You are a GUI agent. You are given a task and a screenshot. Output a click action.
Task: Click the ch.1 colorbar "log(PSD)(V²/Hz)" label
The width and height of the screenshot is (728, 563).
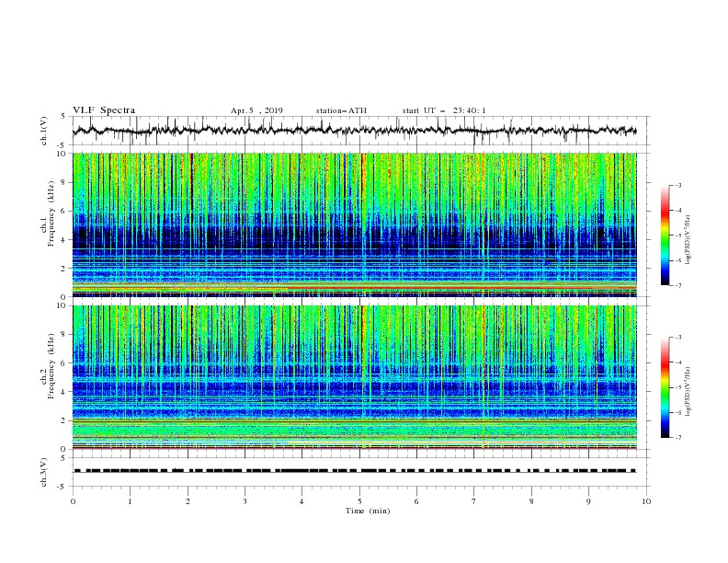pyautogui.click(x=688, y=240)
